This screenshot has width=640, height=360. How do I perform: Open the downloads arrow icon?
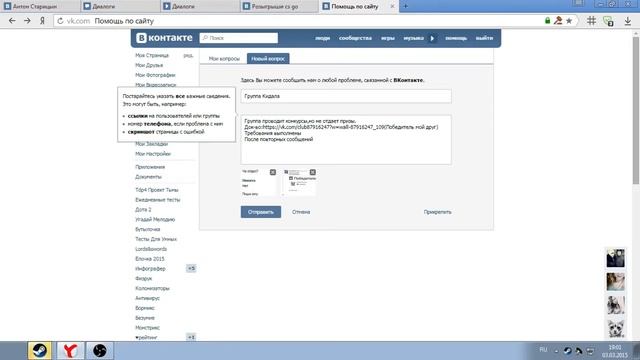pos(627,21)
